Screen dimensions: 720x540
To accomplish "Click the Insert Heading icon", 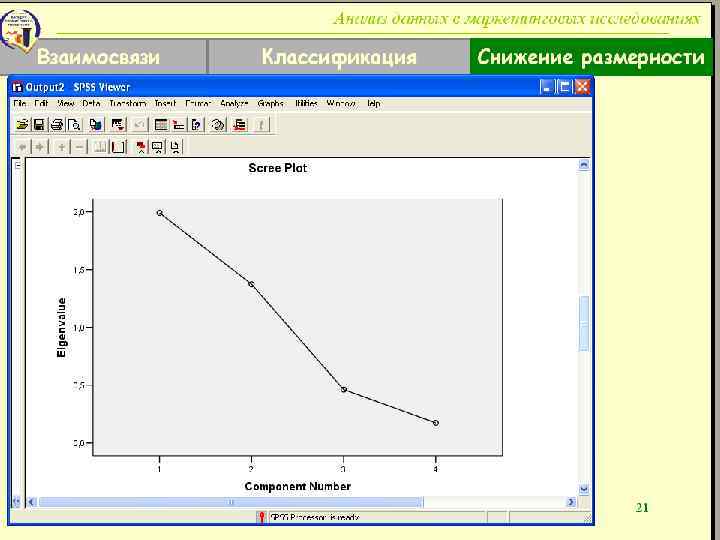I will point(141,147).
